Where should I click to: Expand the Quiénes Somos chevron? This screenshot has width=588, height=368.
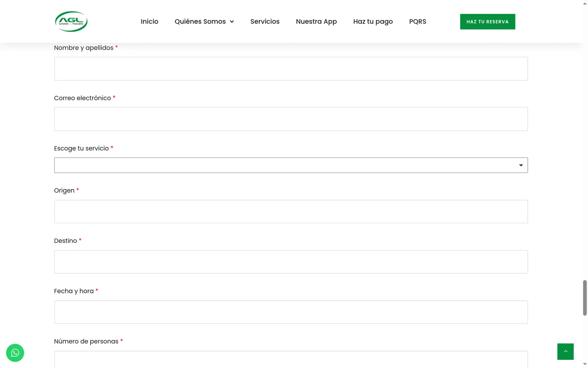pyautogui.click(x=232, y=22)
